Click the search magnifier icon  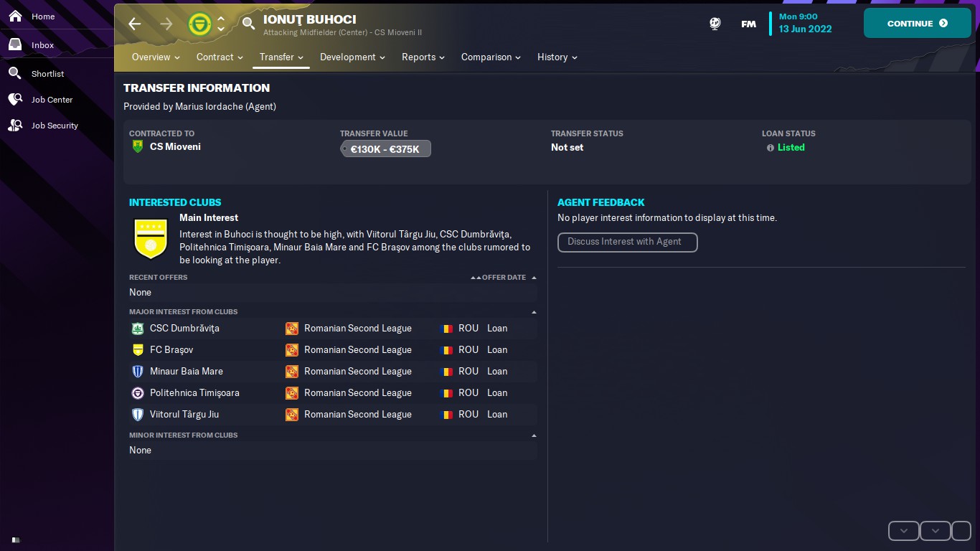click(248, 24)
